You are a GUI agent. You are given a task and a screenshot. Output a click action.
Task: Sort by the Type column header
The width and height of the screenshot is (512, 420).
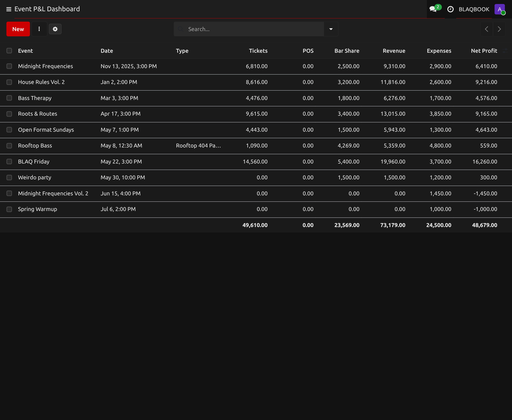(x=182, y=51)
